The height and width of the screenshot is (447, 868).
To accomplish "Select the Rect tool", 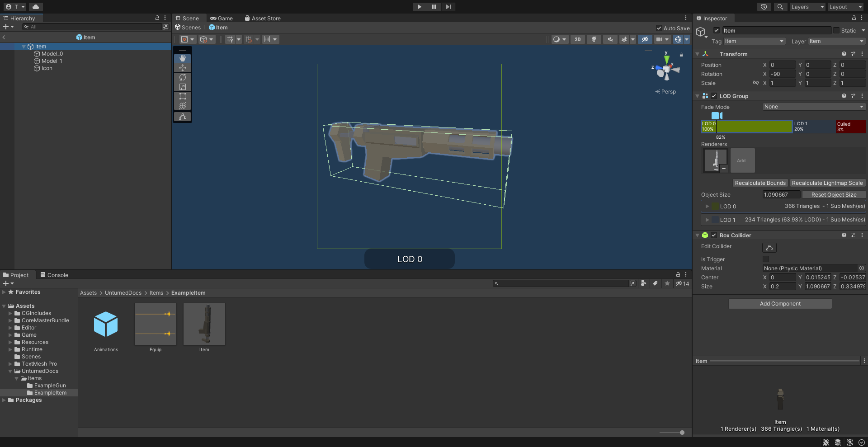I will tap(182, 96).
